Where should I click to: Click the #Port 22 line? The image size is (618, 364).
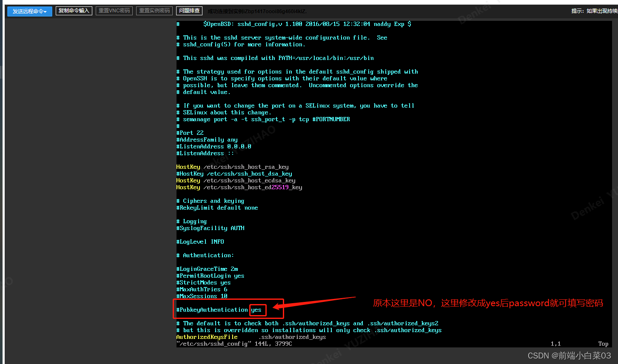190,133
